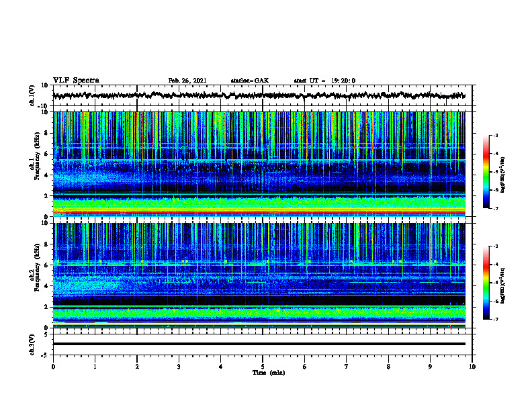Click the ch.1 voltage waveform trace panel
The image size is (532, 411).
pos(262,95)
